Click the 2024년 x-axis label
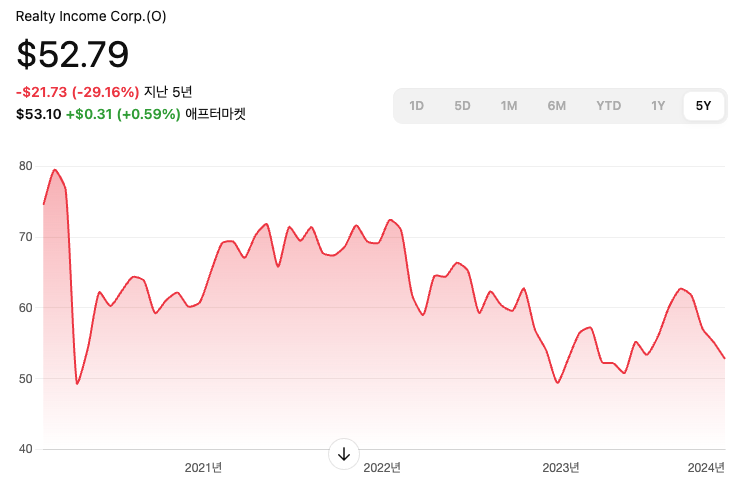 706,468
